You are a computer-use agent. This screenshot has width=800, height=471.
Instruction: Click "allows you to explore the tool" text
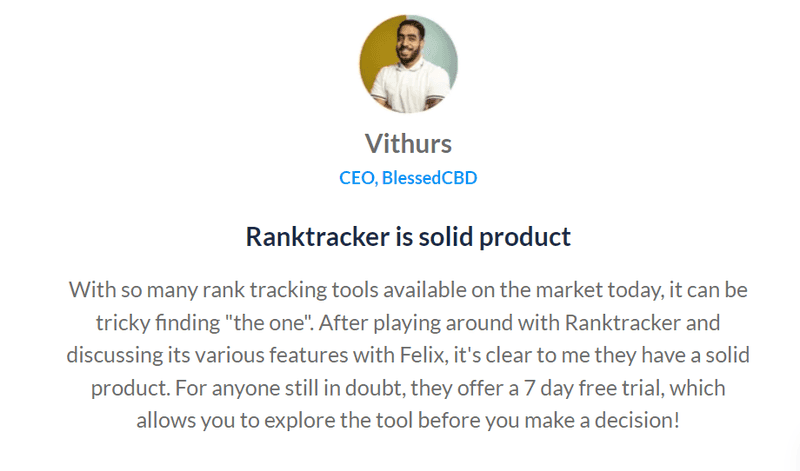(x=274, y=422)
